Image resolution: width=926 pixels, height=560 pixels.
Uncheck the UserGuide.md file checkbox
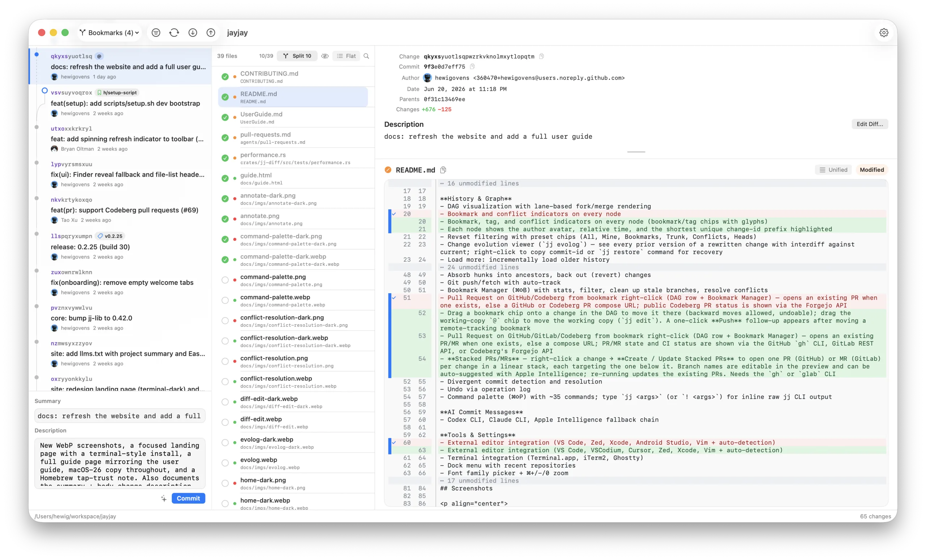[225, 117]
